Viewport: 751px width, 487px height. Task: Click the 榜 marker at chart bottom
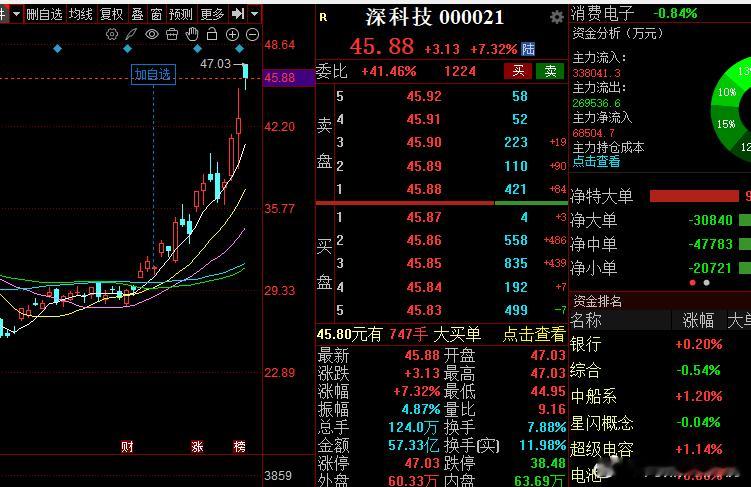click(239, 446)
